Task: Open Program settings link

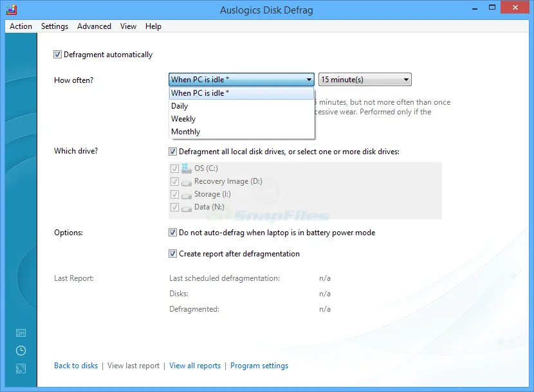Action: 259,366
